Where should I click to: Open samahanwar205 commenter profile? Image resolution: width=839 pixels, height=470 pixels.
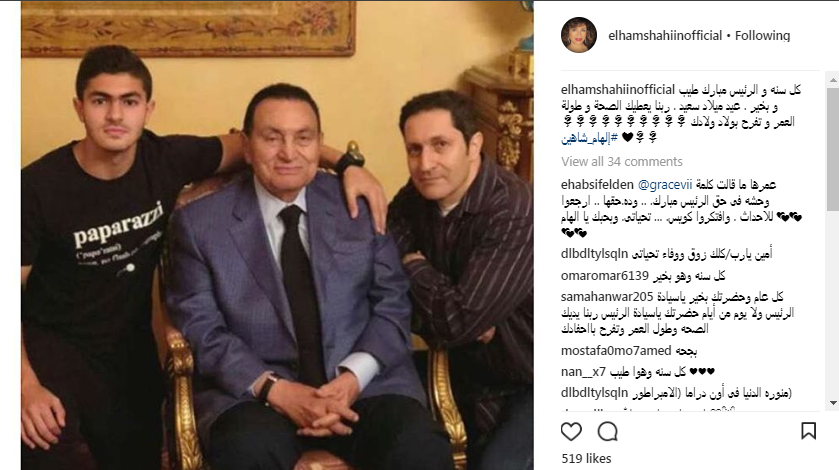pyautogui.click(x=607, y=297)
